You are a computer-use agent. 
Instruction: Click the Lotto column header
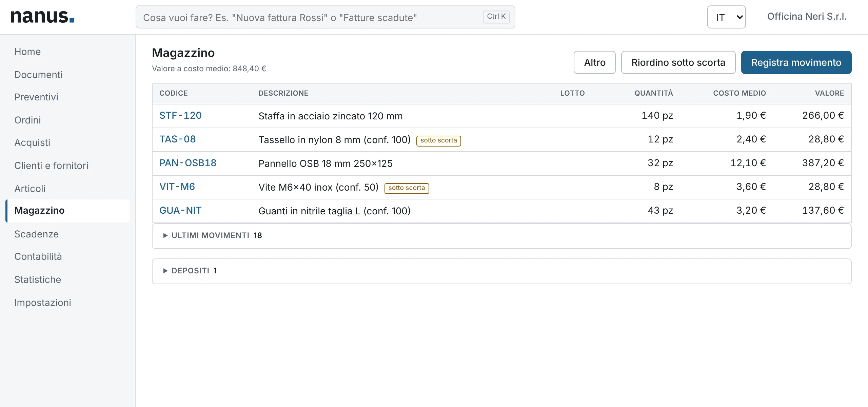(572, 93)
